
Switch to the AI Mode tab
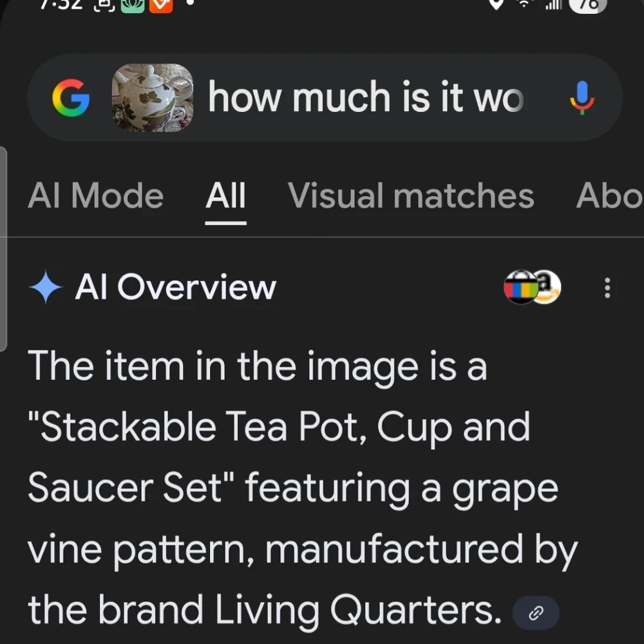coord(96,196)
